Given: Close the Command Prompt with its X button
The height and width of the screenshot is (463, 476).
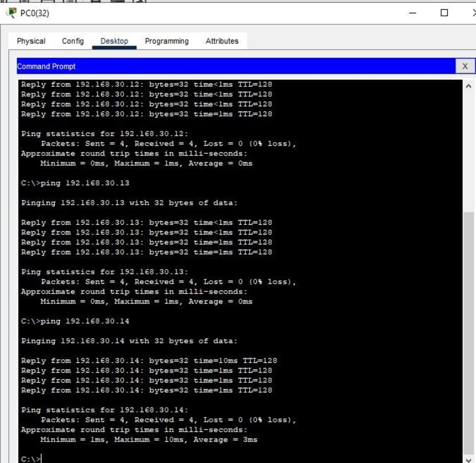Looking at the screenshot, I should [465, 66].
